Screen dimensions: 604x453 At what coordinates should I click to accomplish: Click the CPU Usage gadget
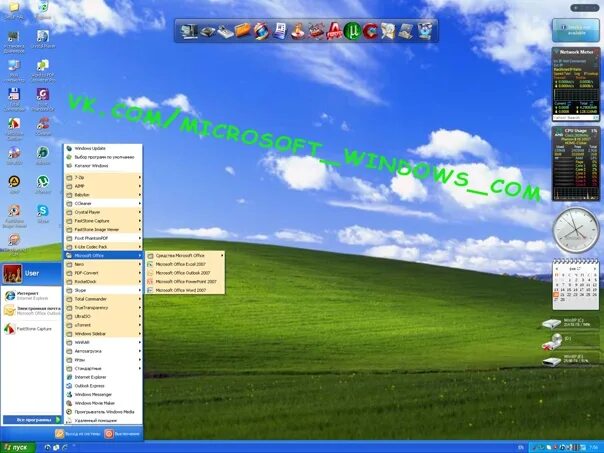[x=576, y=163]
